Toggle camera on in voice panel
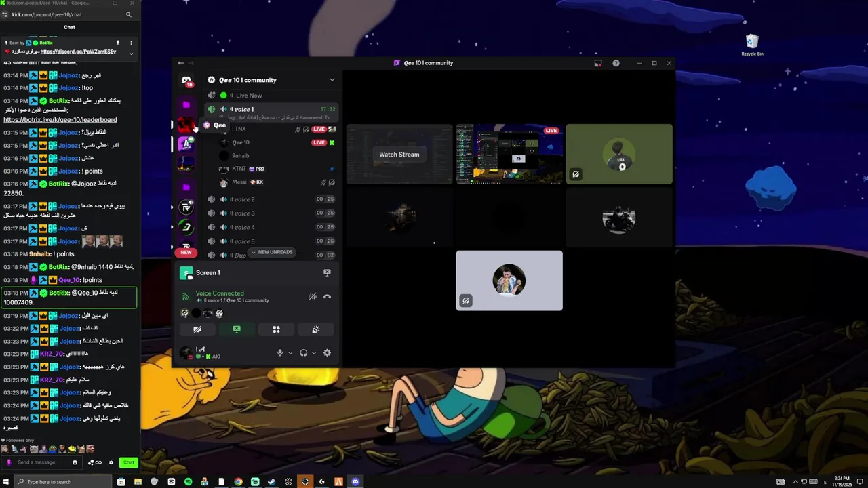 tap(197, 329)
